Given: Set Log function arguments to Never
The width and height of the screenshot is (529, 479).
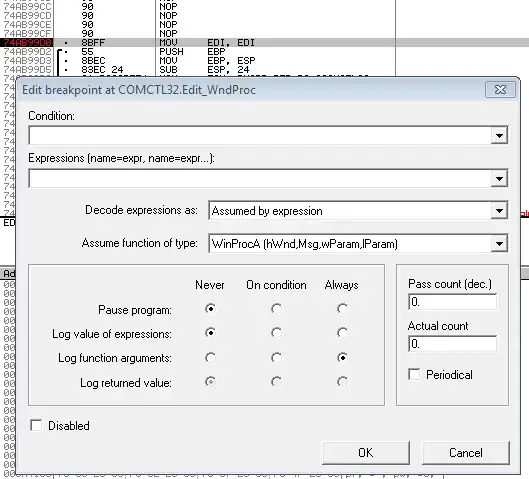Looking at the screenshot, I should click(211, 357).
